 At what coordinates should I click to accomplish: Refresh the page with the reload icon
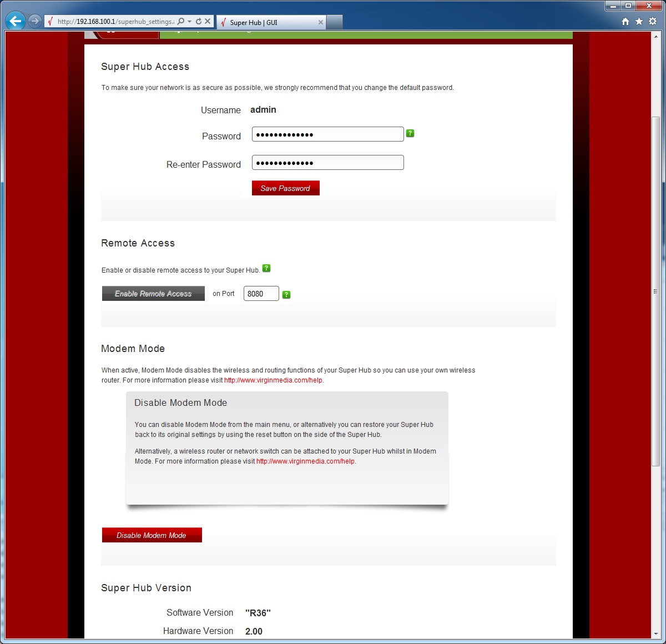(x=199, y=22)
